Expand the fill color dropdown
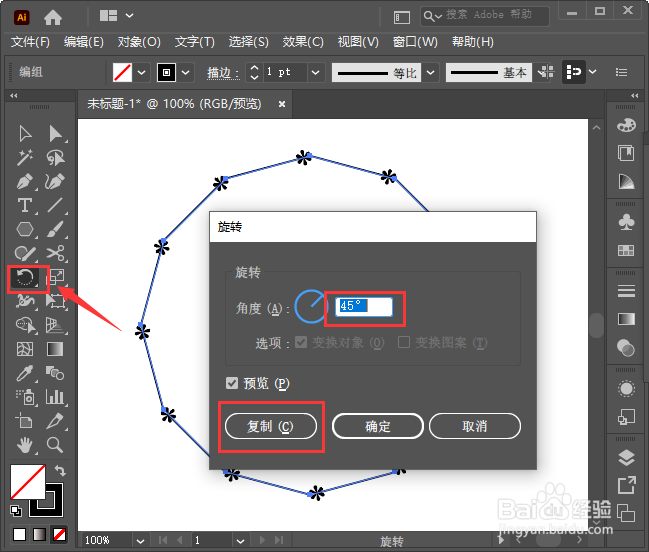Image resolution: width=649 pixels, height=552 pixels. [142, 72]
